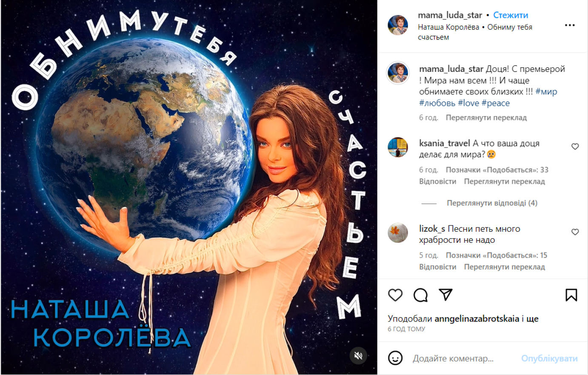Like the ksania_travel comment with its heart
The image size is (588, 375).
pyautogui.click(x=575, y=147)
